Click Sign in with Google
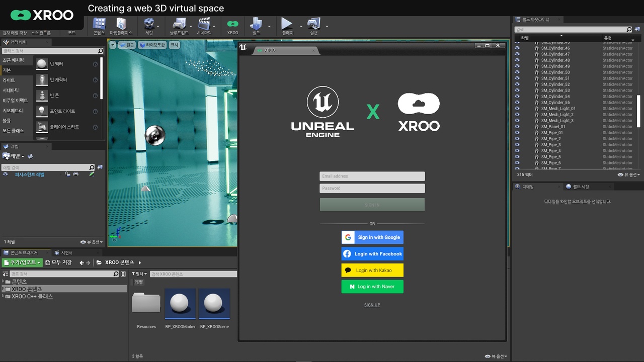The image size is (644, 362). [372, 237]
